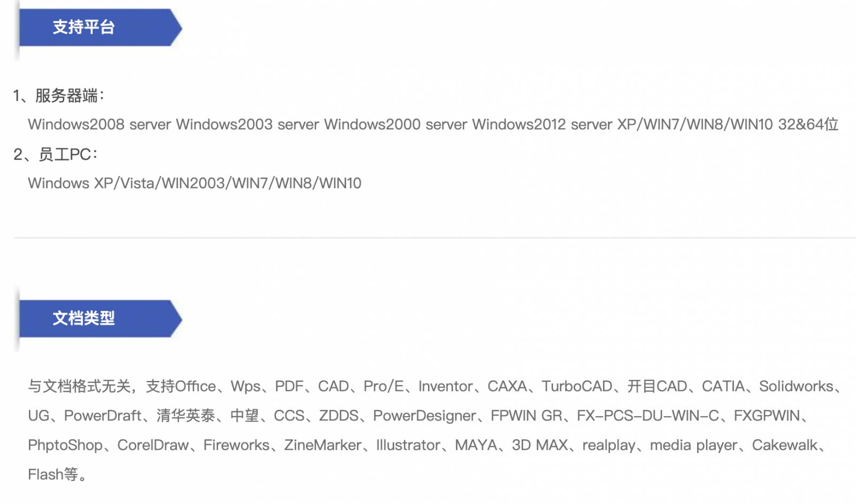Click the Flash等 text
The width and height of the screenshot is (856, 504).
point(53,475)
